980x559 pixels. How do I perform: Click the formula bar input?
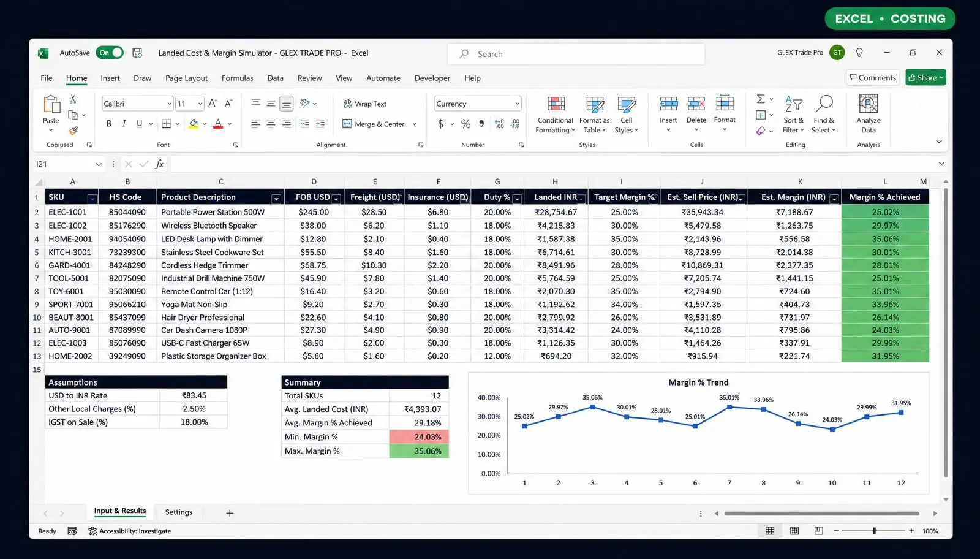tap(551, 164)
